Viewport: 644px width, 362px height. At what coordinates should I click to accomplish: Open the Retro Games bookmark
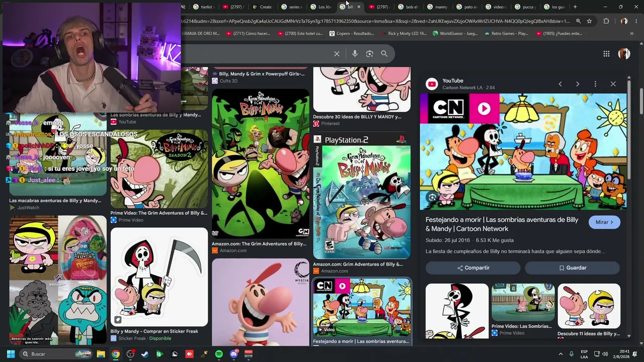pyautogui.click(x=506, y=34)
